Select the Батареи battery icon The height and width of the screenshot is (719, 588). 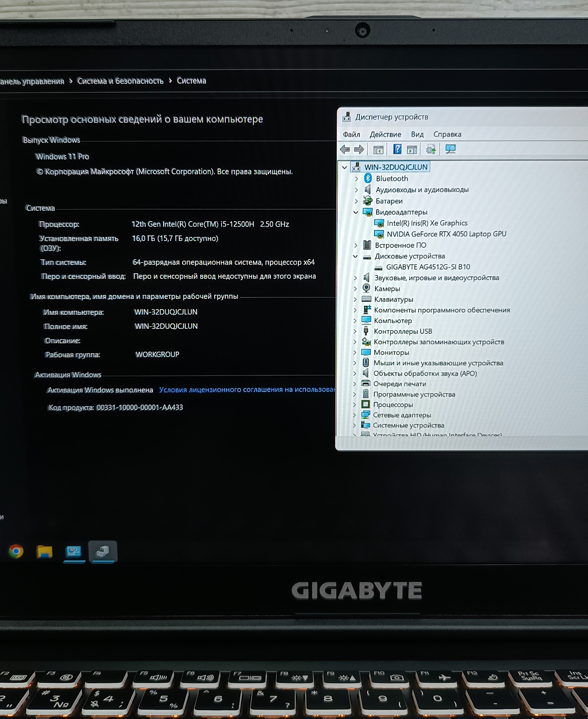367,201
